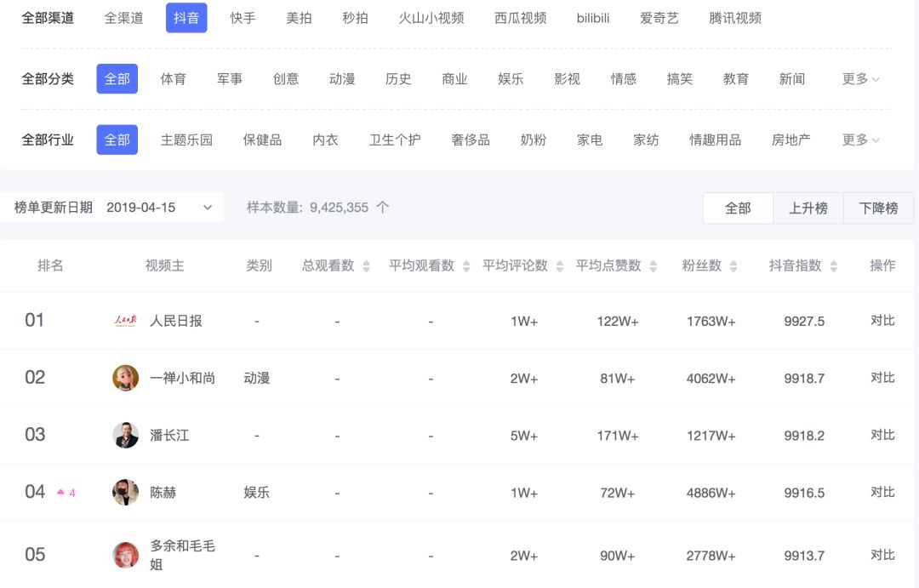Filter industry by 奢侈品

click(471, 140)
